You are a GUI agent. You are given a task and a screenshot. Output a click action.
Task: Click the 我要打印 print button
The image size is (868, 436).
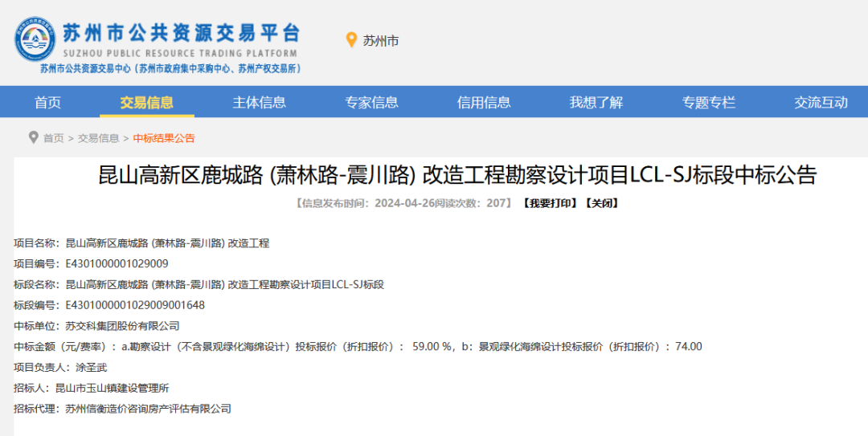[x=550, y=203]
